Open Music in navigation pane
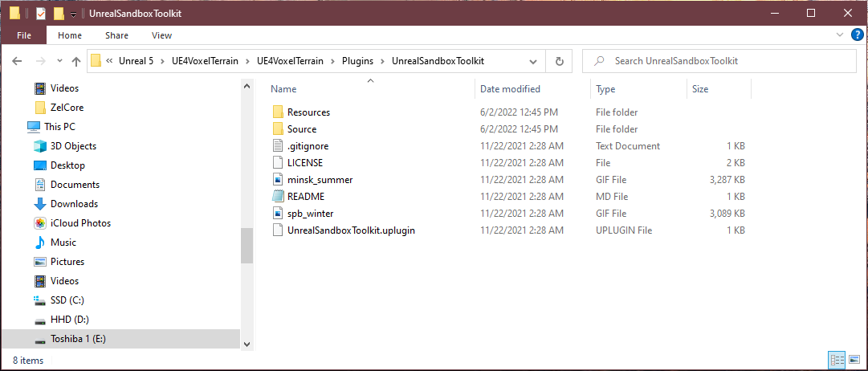Screen dimensions: 868x371 [63, 243]
